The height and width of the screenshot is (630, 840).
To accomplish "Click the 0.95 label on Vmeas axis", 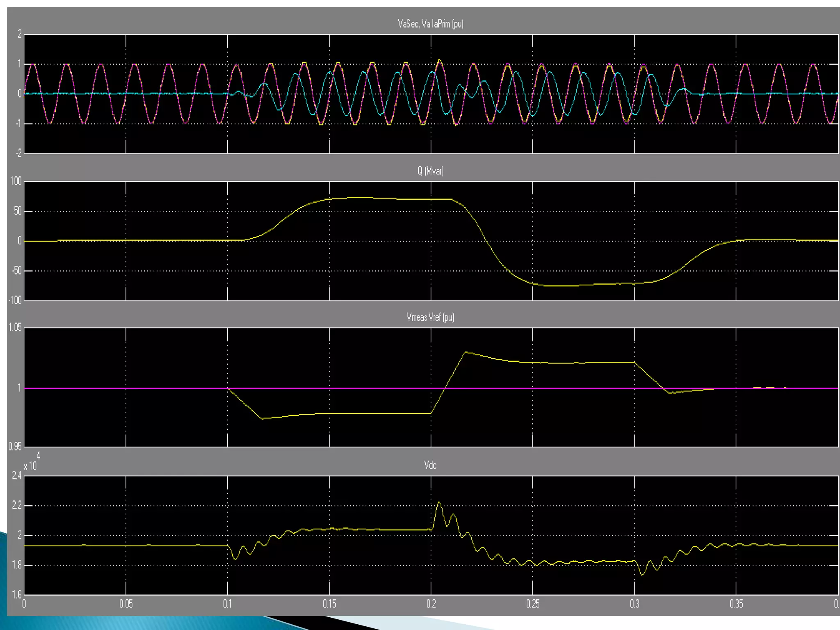I will 15,446.
